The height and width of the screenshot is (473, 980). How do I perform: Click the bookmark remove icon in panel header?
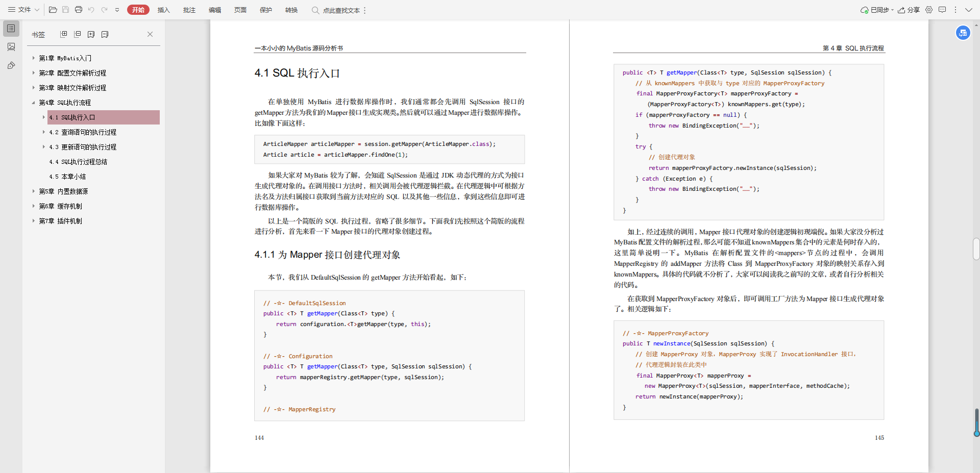pyautogui.click(x=105, y=34)
